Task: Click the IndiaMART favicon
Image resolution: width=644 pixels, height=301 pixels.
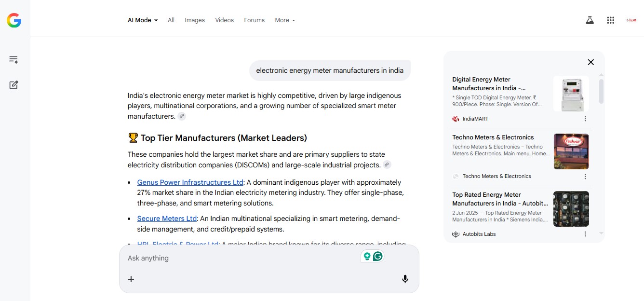Action: point(456,119)
